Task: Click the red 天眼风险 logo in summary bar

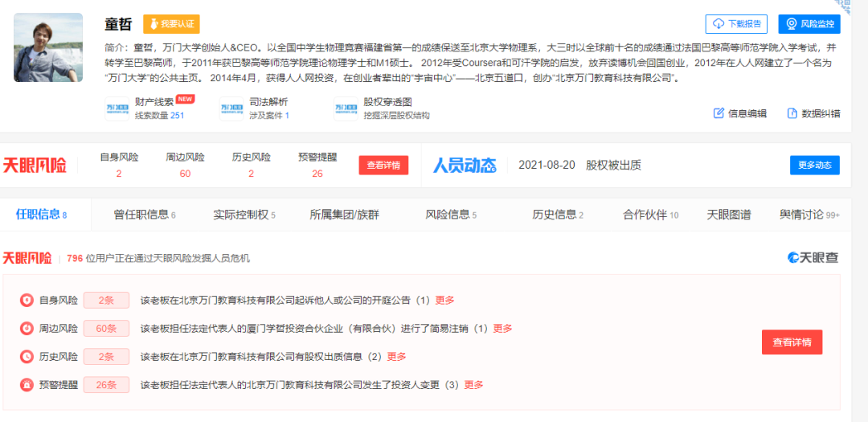Action: tap(35, 165)
